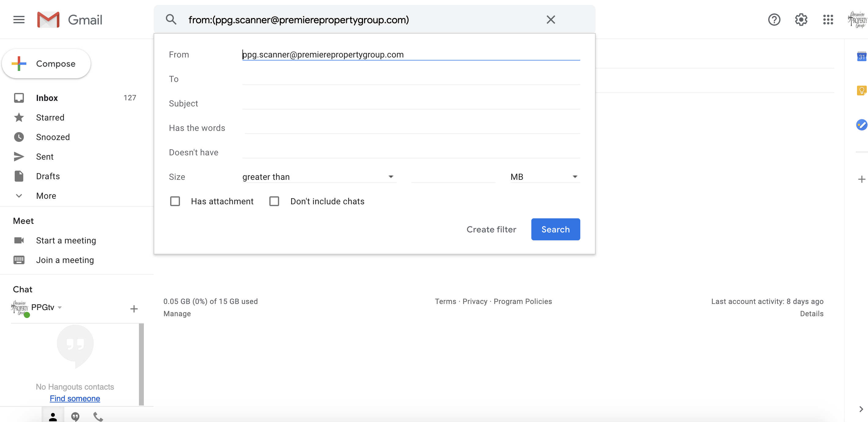
Task: Open the Google apps grid
Action: click(828, 20)
